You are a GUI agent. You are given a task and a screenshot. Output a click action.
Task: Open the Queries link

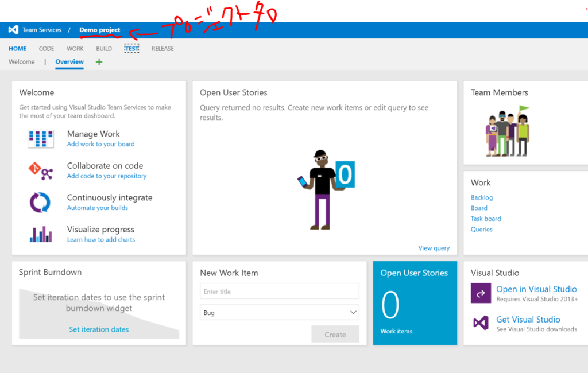coord(482,229)
